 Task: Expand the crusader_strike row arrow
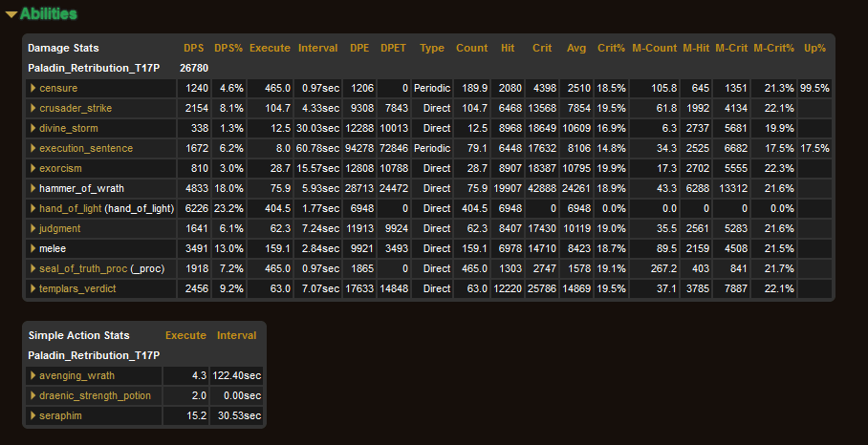33,108
